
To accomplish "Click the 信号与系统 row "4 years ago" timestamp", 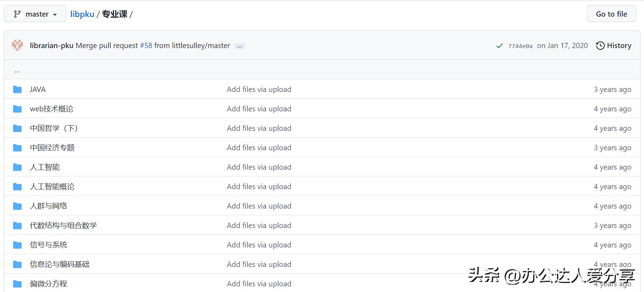I will point(613,245).
